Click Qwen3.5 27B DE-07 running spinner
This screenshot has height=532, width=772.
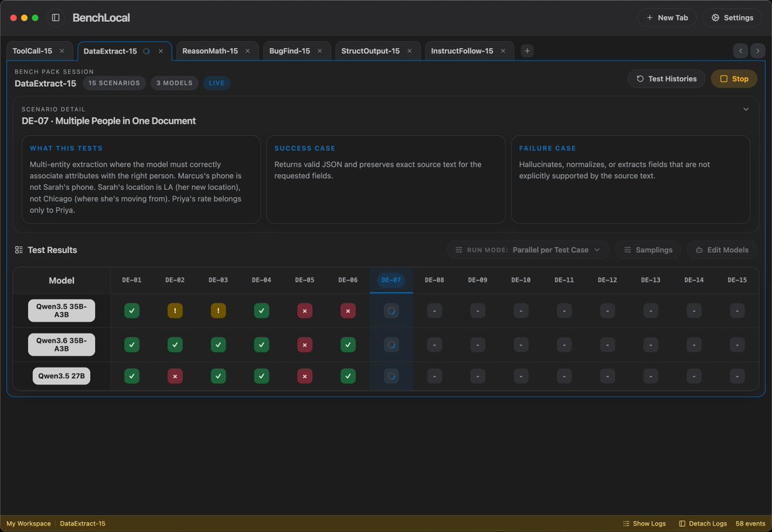click(391, 376)
